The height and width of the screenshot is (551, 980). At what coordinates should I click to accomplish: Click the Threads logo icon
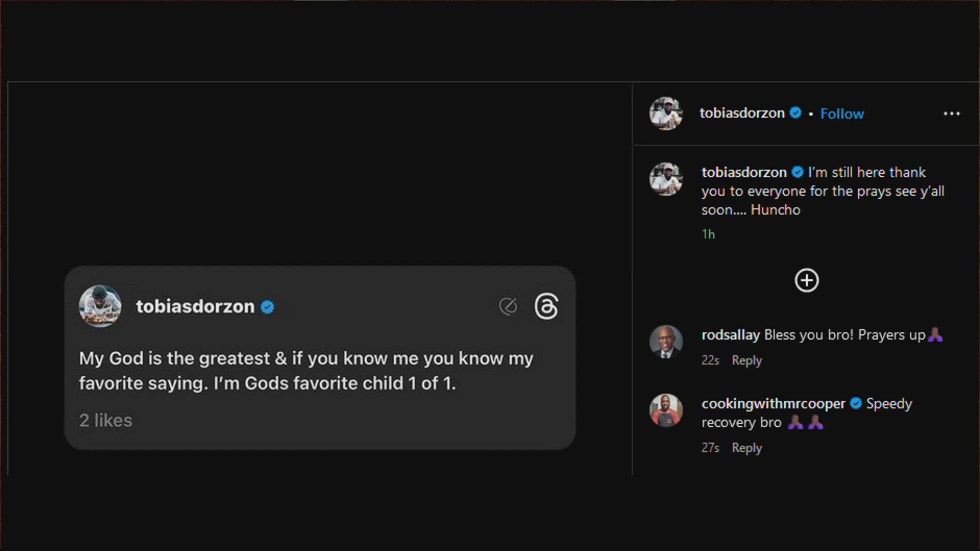(546, 307)
